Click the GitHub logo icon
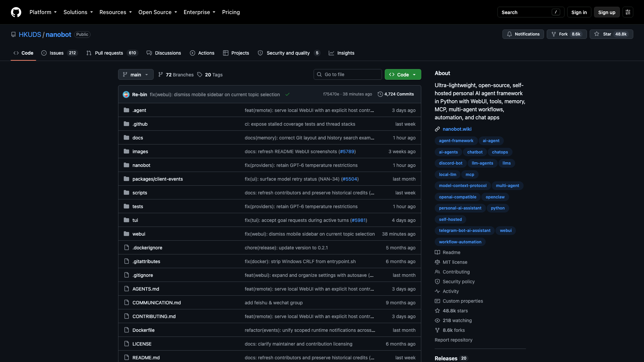The image size is (644, 362). click(16, 12)
